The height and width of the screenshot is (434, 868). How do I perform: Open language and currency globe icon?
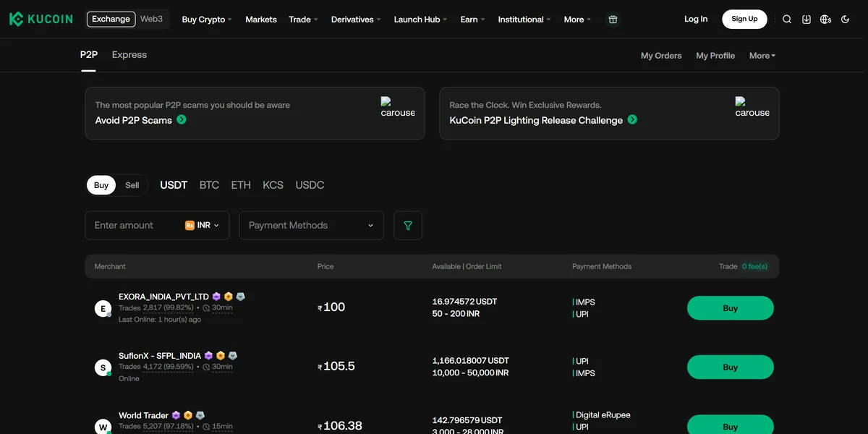click(826, 20)
